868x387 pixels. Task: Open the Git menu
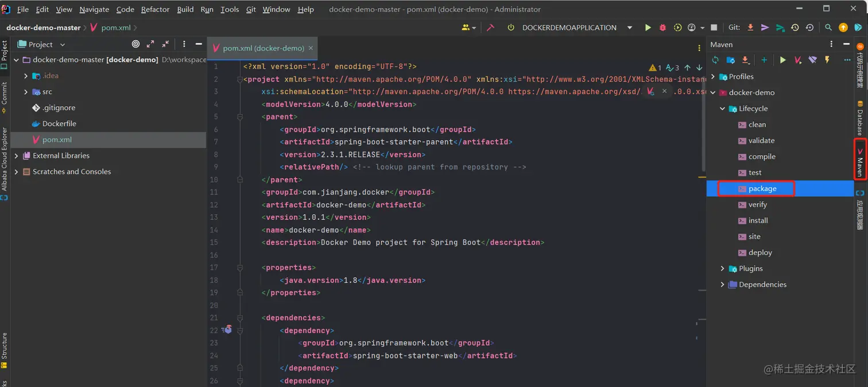click(251, 9)
